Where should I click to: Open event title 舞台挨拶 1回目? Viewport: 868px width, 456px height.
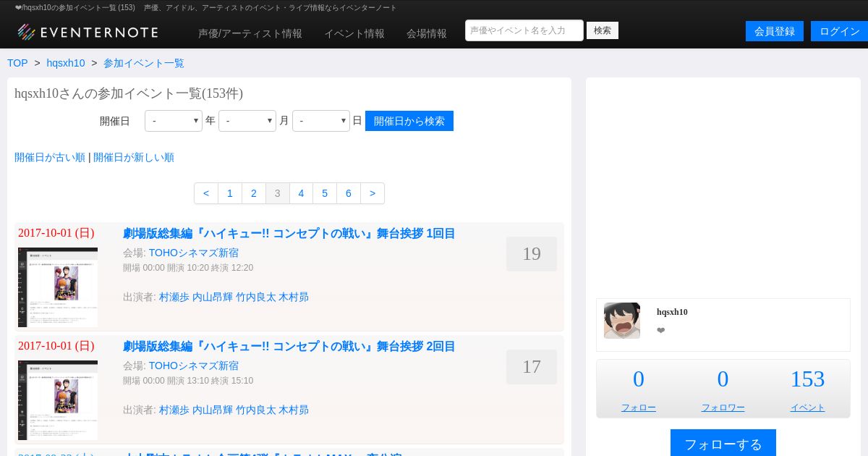(289, 233)
